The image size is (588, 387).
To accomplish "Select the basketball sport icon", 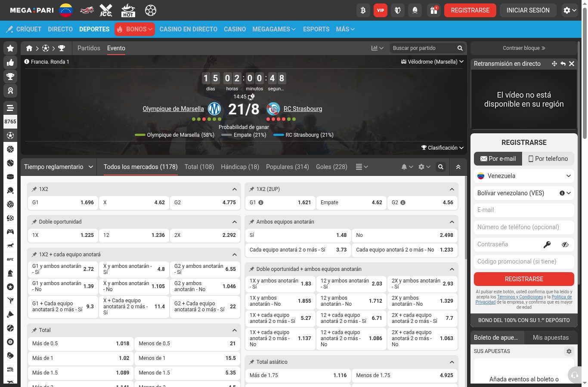I will (x=10, y=149).
